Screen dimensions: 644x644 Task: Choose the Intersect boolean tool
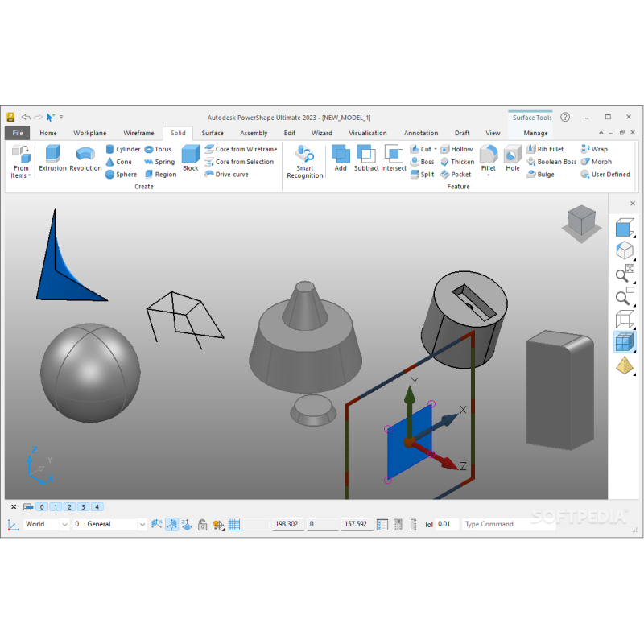(x=394, y=158)
